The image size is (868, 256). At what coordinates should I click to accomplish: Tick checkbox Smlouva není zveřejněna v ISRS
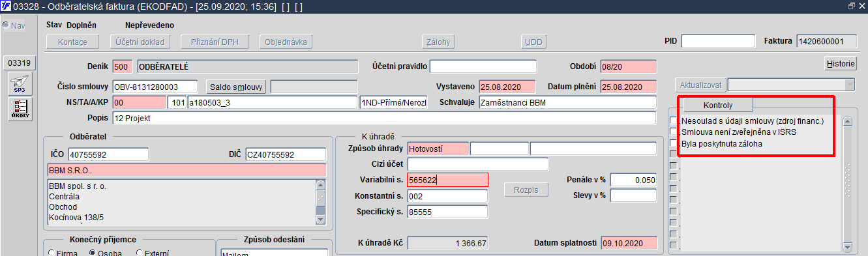pos(674,132)
